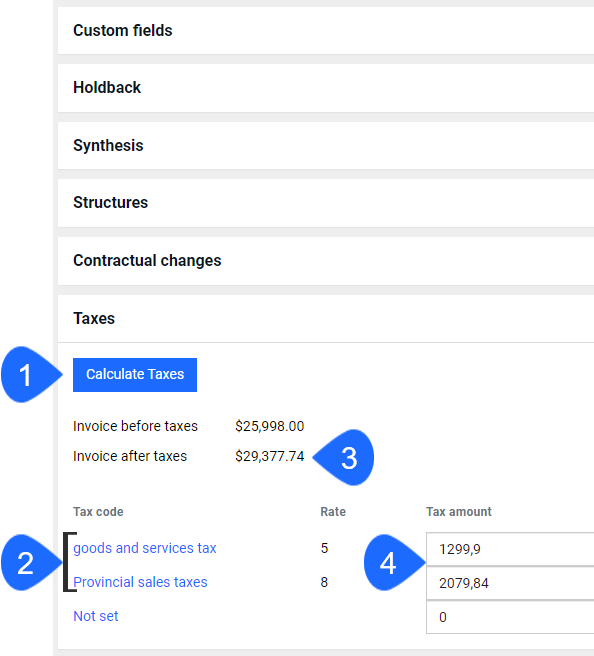Image resolution: width=594 pixels, height=656 pixels.
Task: Expand the Holdback section
Action: 326,88
